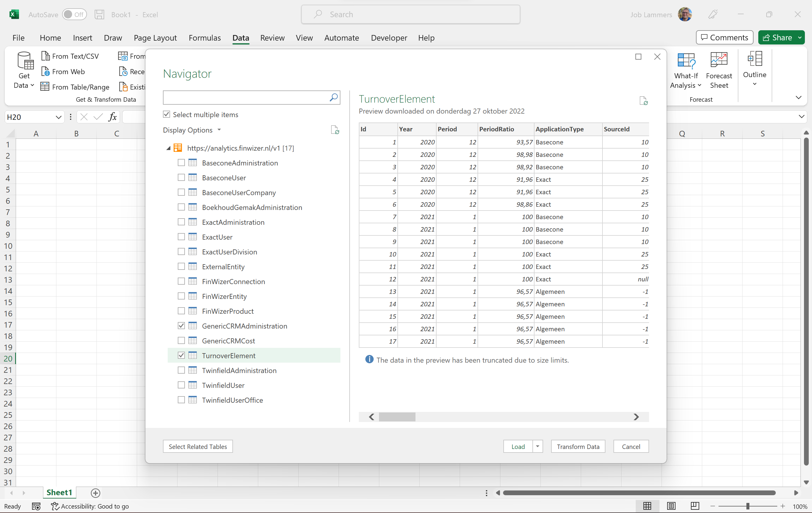This screenshot has height=513, width=812.
Task: Open the Share dropdown arrow
Action: [x=800, y=37]
